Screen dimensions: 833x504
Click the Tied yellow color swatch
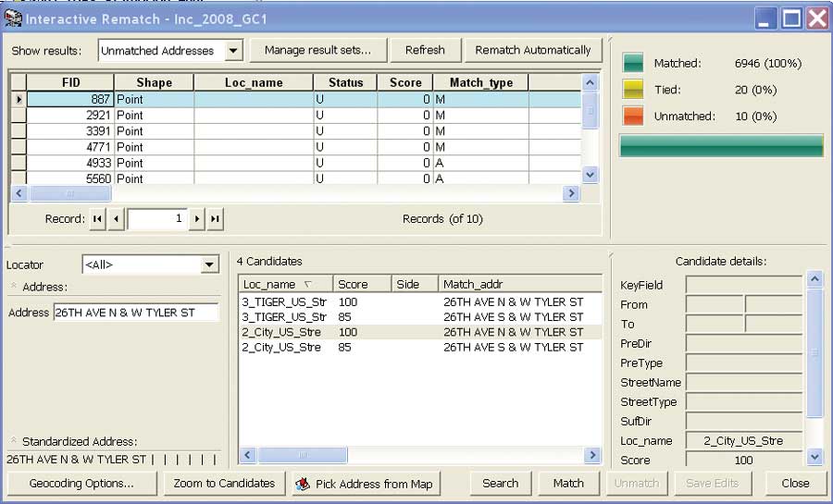tap(633, 89)
